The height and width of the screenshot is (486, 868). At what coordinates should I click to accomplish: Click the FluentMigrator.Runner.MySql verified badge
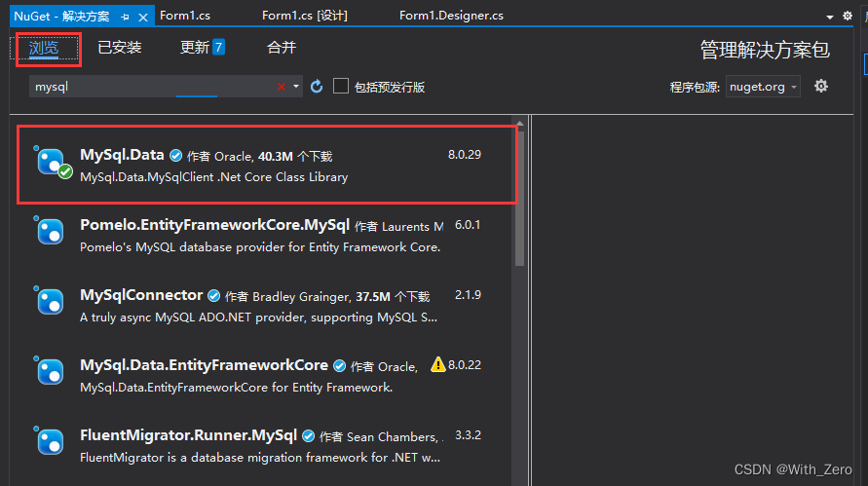pyautogui.click(x=309, y=436)
